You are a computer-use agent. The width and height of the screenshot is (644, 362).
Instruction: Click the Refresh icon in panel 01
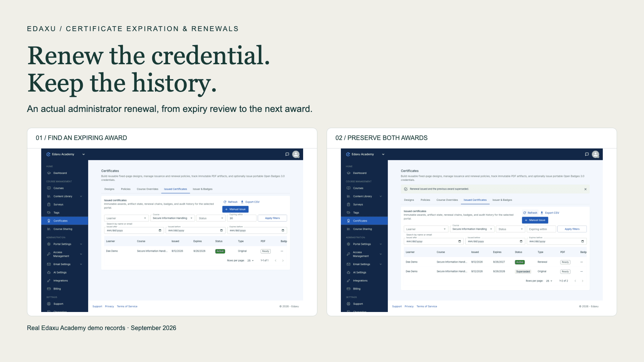coord(225,202)
